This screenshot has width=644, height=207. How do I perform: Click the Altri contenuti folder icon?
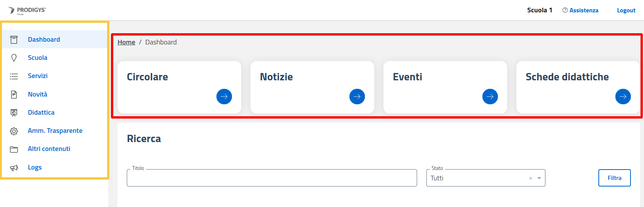[x=14, y=149]
